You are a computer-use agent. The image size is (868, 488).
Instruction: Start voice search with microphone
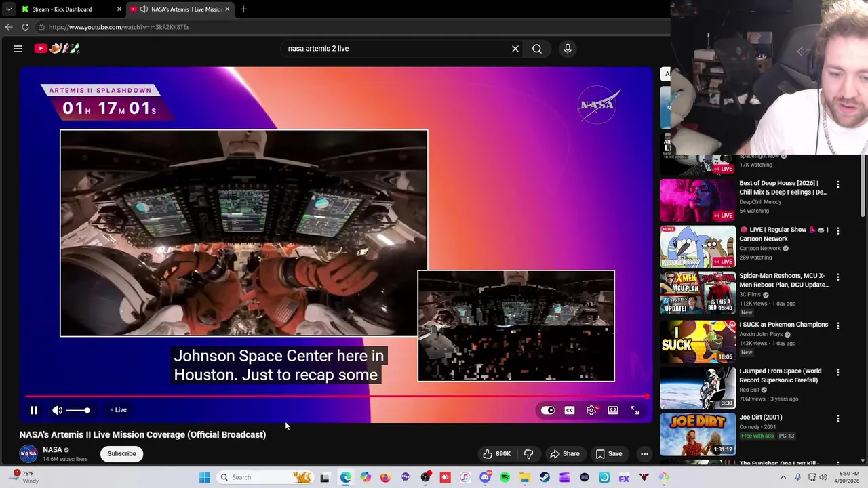click(x=568, y=48)
